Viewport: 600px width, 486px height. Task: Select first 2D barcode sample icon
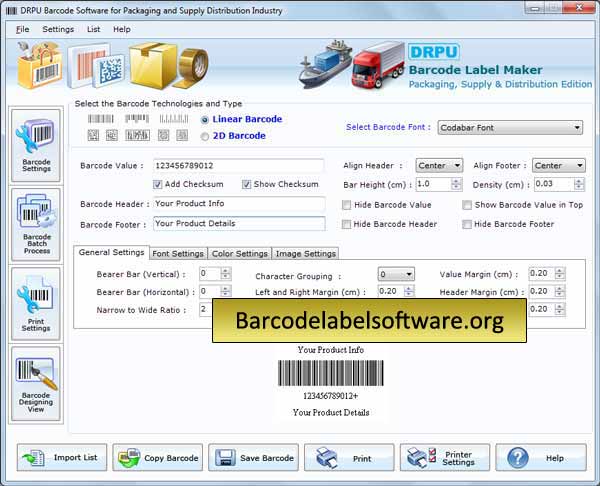coord(93,135)
